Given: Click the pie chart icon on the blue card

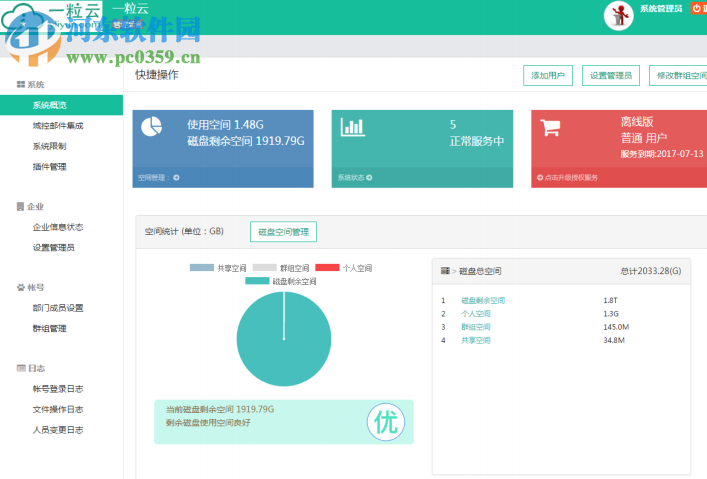Looking at the screenshot, I should [x=152, y=126].
